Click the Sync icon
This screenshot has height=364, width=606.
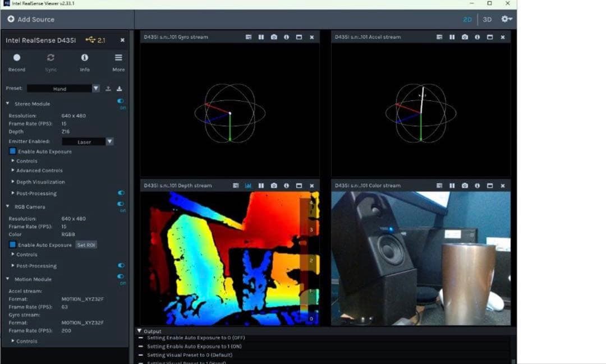coord(51,58)
